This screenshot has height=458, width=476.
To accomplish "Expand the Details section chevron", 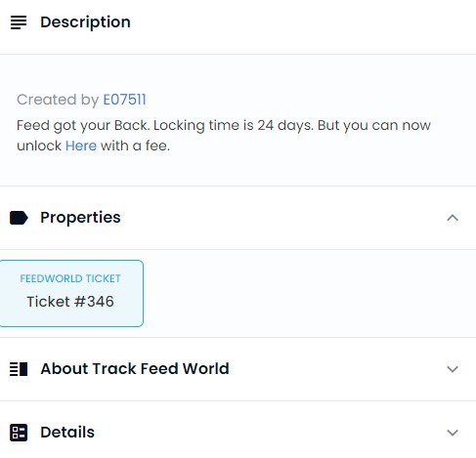I will pos(453,433).
